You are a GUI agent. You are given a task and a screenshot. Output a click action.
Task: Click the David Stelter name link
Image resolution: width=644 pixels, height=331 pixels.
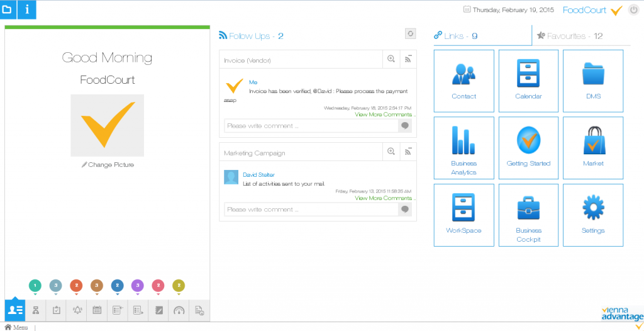258,175
